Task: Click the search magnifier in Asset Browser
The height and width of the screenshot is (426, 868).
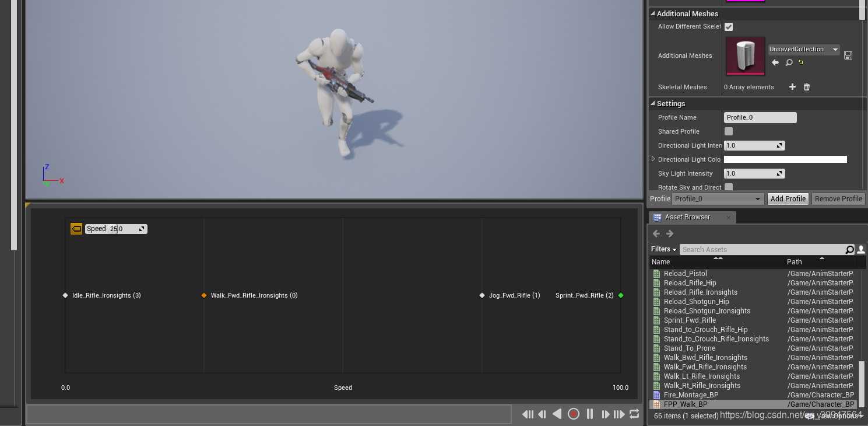Action: (850, 250)
